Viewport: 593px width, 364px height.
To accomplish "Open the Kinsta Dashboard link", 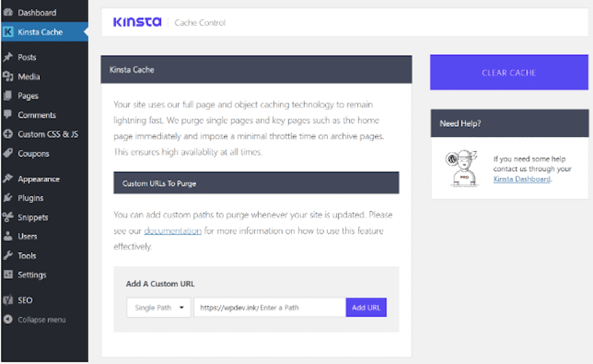I will (x=522, y=179).
